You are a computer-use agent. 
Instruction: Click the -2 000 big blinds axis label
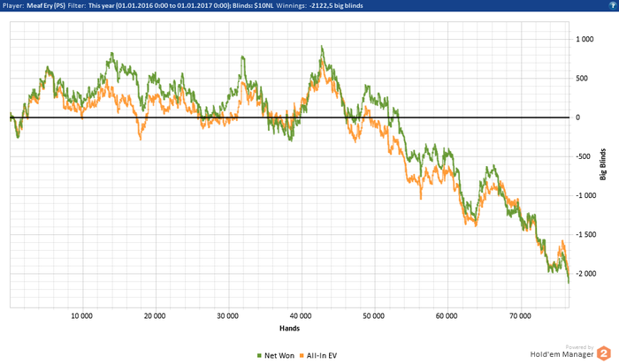[585, 273]
